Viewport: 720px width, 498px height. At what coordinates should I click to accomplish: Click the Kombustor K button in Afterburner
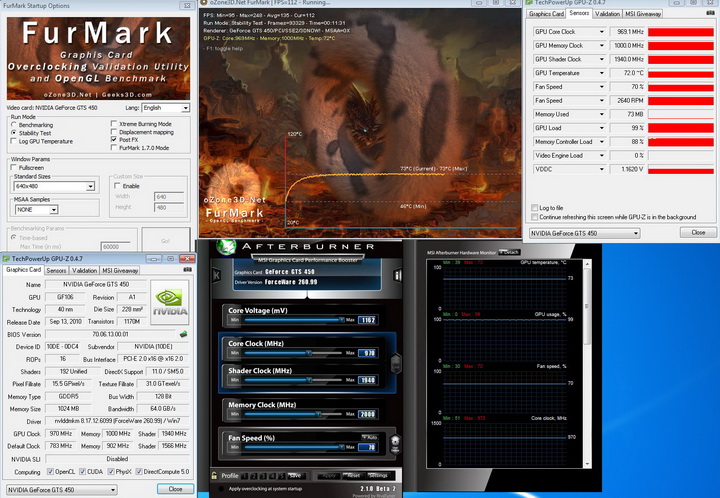click(216, 275)
